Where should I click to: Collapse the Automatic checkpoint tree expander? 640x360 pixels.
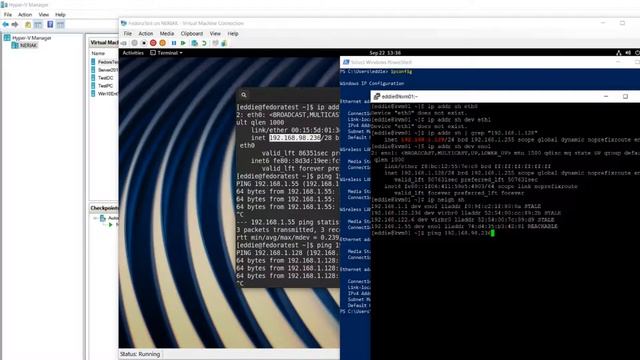pos(95,218)
